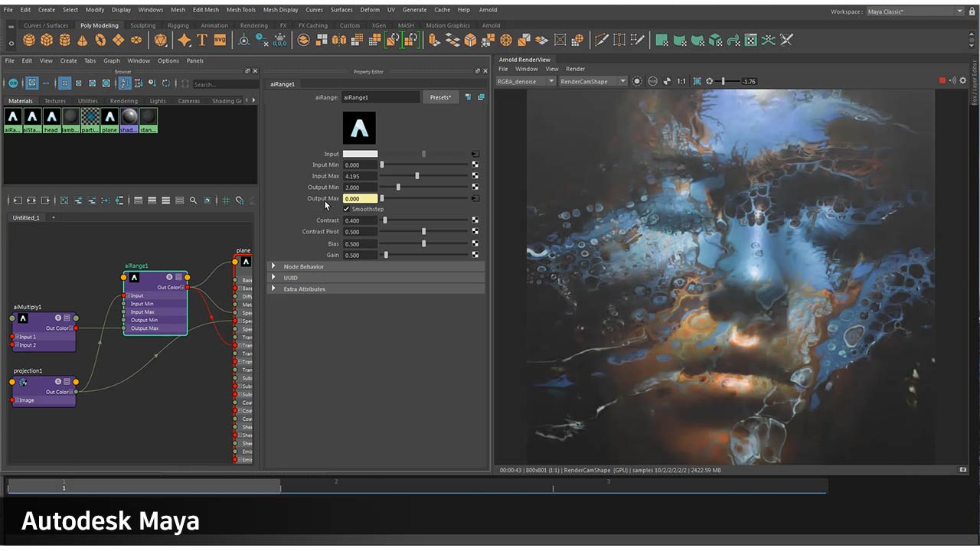The image size is (980, 551).
Task: Click the Presets button
Action: pyautogui.click(x=440, y=97)
